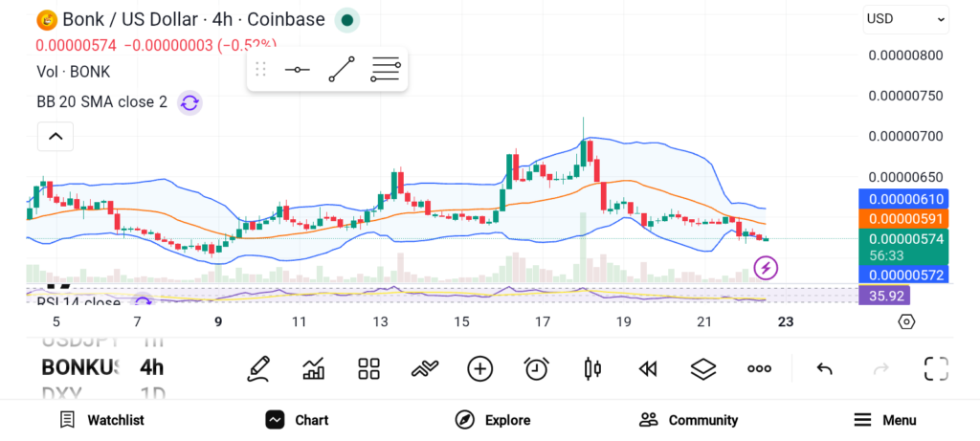
Task: Open the object tree layers icon
Action: pos(703,368)
